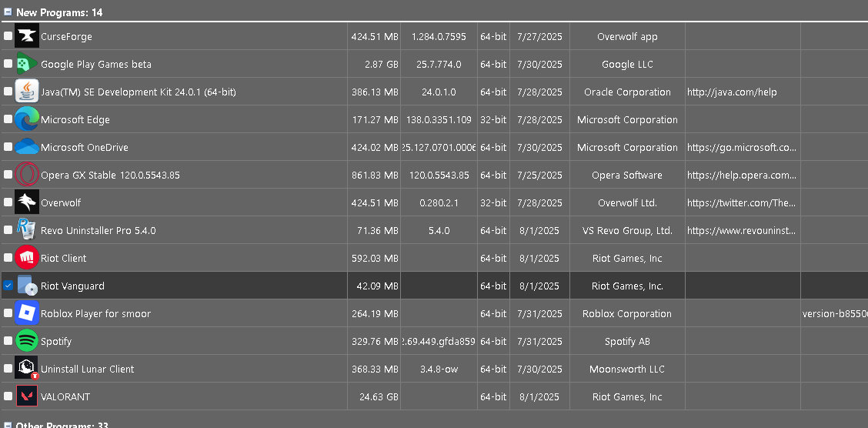The image size is (868, 428).
Task: Enable the Microsoft OneDrive checkbox
Action: coord(8,147)
